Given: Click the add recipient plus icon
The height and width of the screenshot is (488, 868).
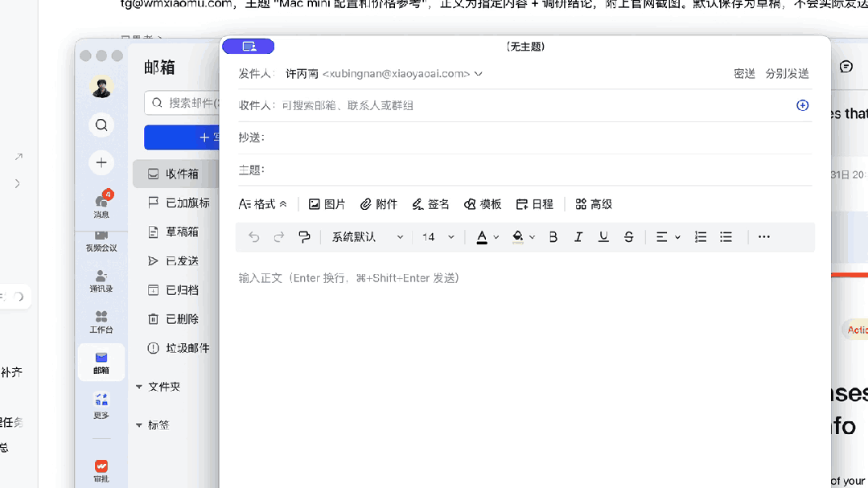Looking at the screenshot, I should tap(802, 105).
